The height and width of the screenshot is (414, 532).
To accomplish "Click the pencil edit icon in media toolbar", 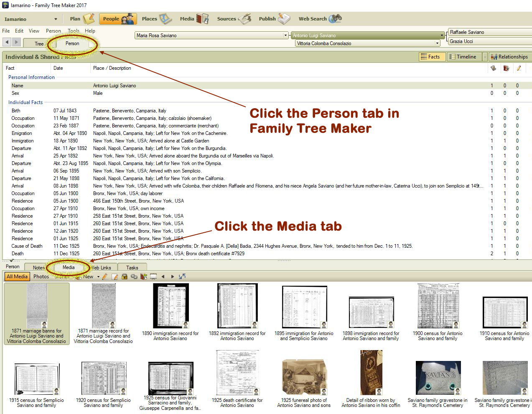I will click(104, 277).
